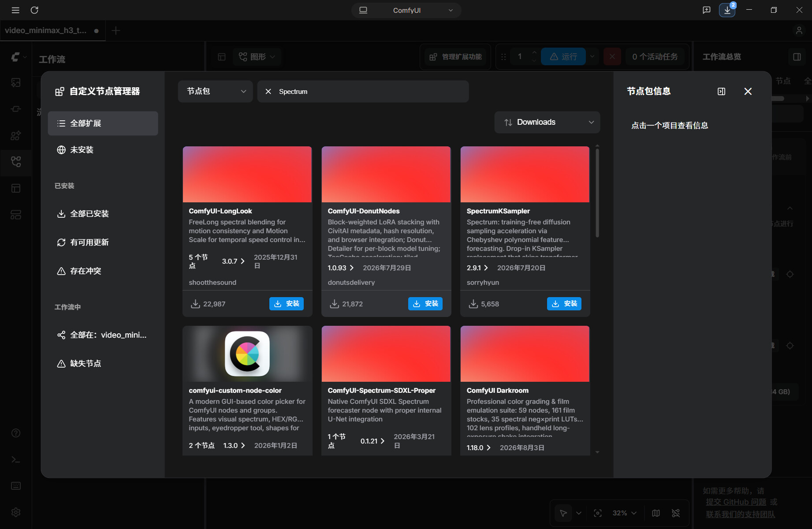Open the settings gear in sidebar
812x529 pixels.
16,512
